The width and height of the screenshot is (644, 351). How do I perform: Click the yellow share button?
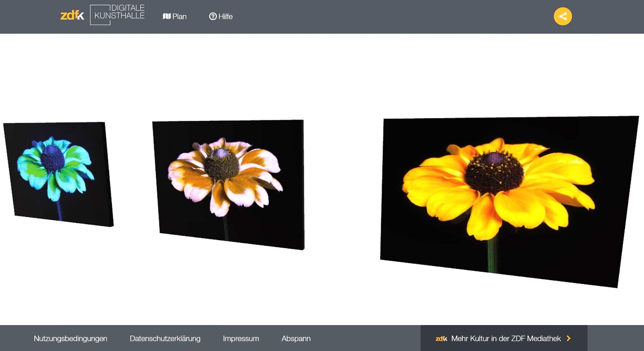[562, 17]
